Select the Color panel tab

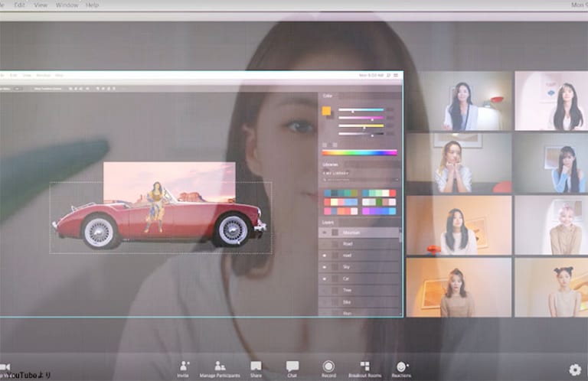[x=328, y=96]
